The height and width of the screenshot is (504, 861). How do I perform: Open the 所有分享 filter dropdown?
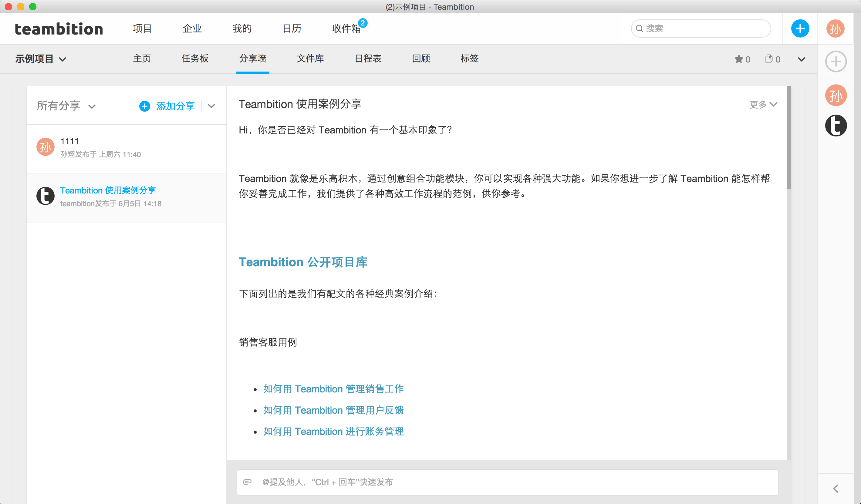point(66,106)
